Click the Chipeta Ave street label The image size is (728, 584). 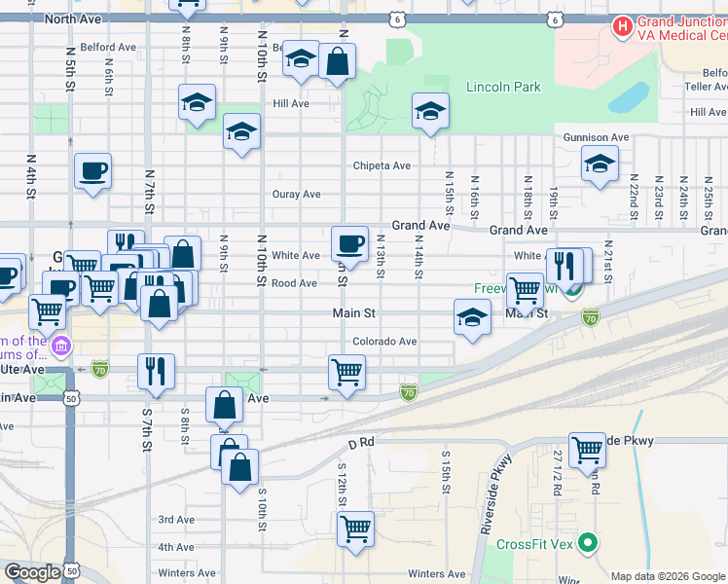pyautogui.click(x=382, y=165)
